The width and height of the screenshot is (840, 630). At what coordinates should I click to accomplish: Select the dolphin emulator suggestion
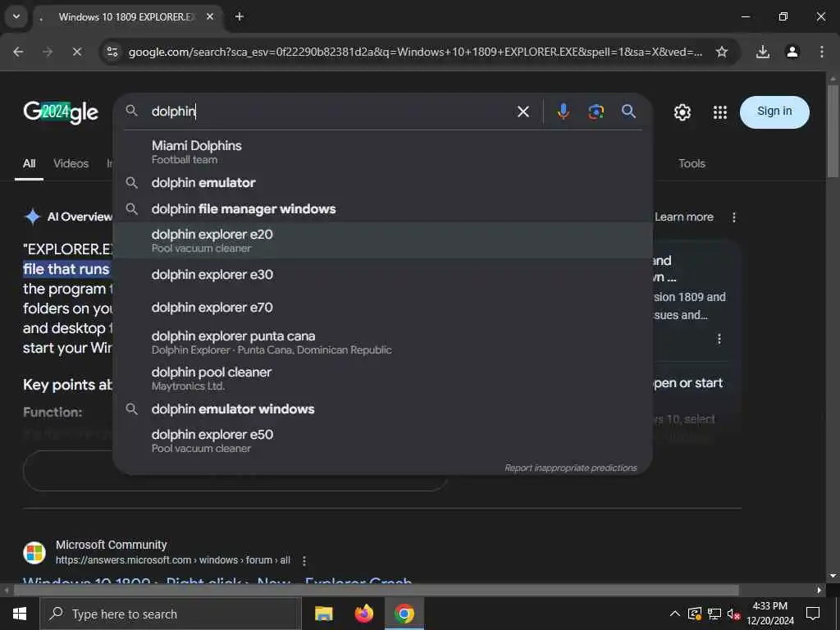pos(382,183)
